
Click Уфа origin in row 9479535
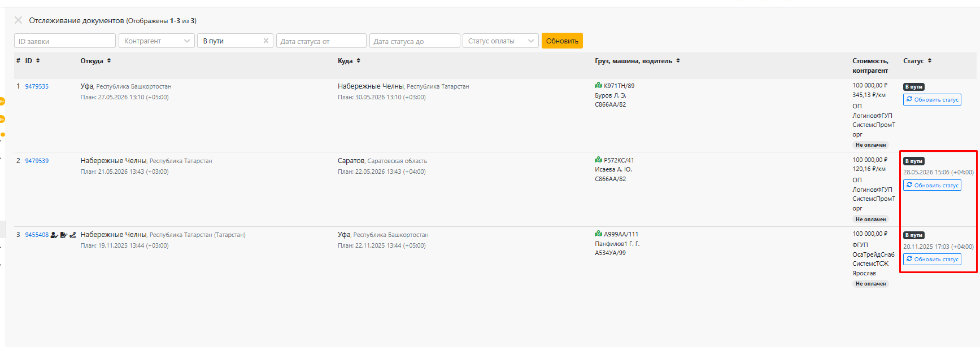tap(87, 86)
